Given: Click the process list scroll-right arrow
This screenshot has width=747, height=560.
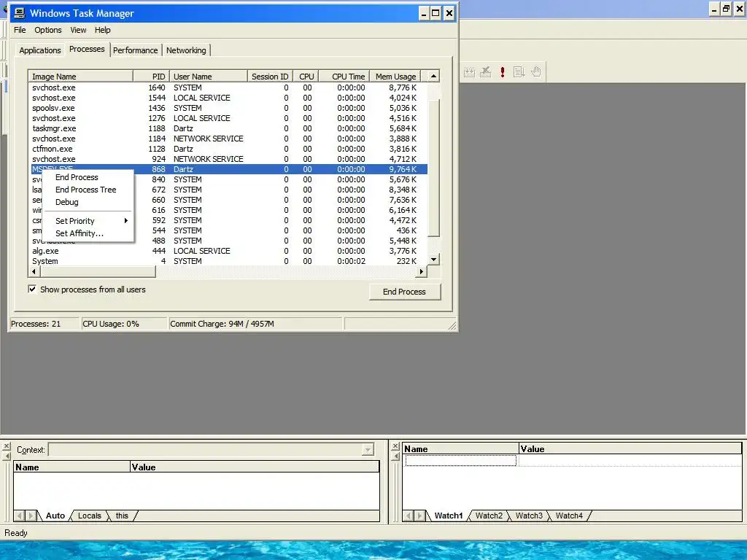Looking at the screenshot, I should (421, 271).
